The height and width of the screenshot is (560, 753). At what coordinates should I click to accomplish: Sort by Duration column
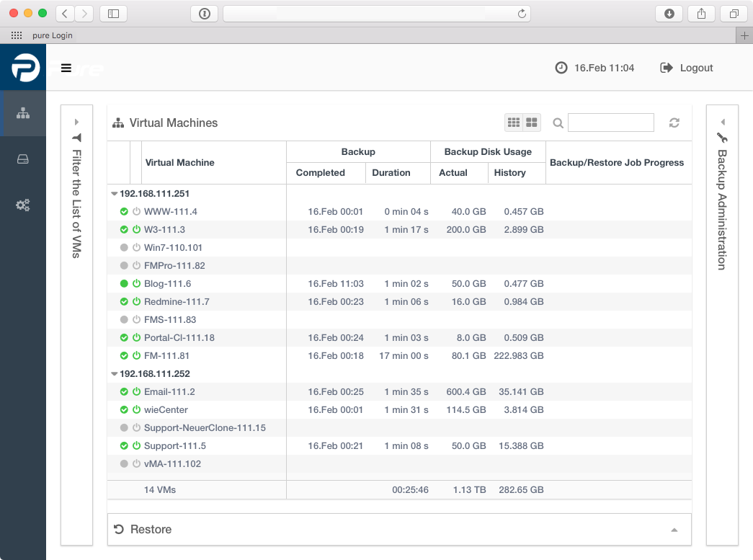tap(391, 172)
